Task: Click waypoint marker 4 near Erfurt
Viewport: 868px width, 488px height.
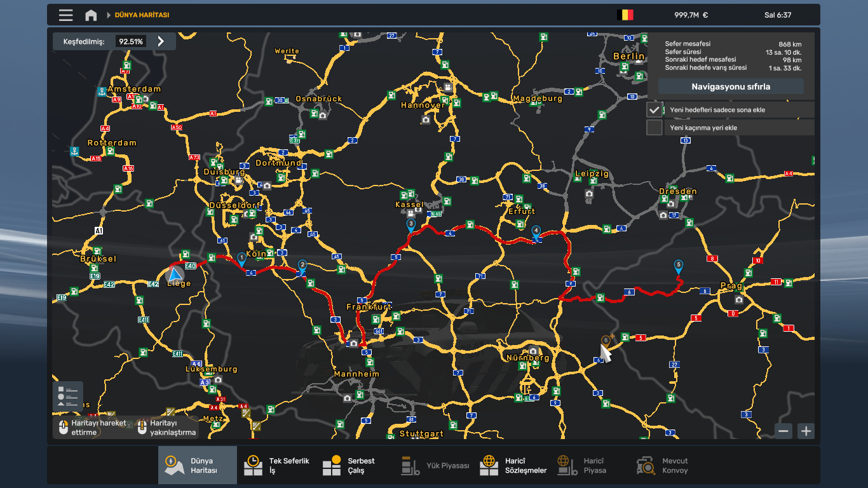Action: [536, 232]
